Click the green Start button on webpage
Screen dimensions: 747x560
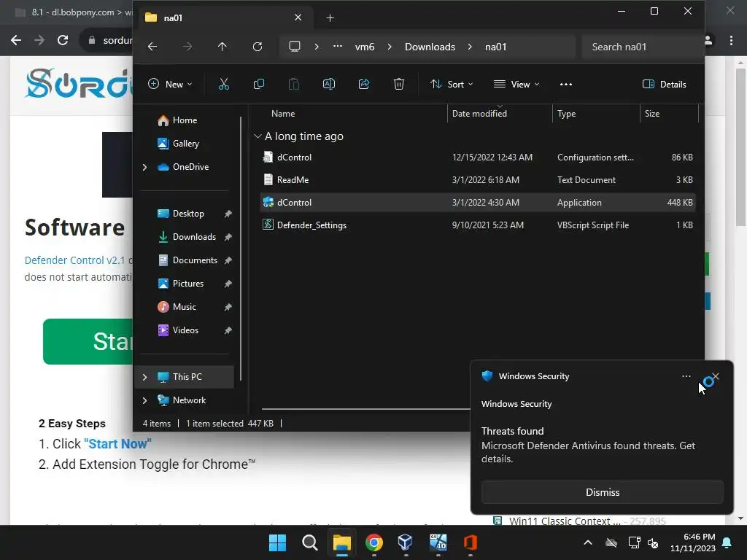88,341
